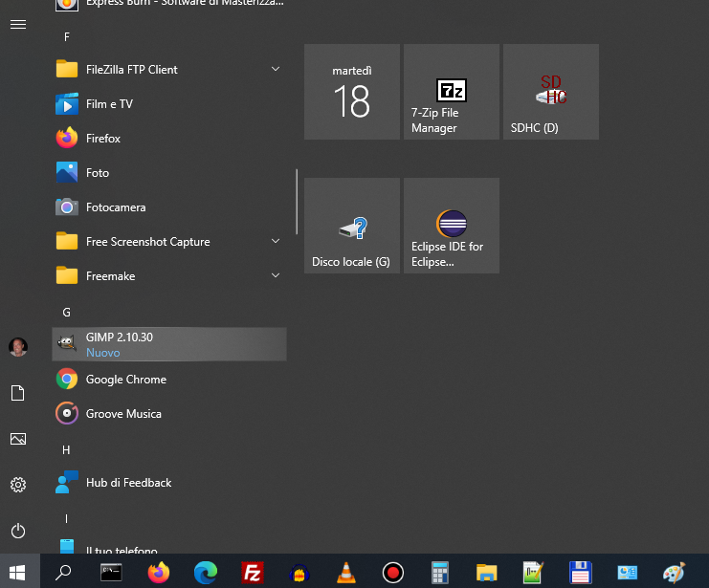Launch Eclipse IDE tile
The height and width of the screenshot is (588, 709).
coord(452,226)
